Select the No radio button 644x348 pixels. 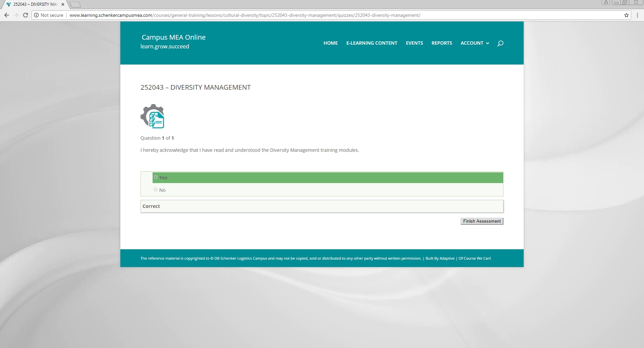[156, 189]
